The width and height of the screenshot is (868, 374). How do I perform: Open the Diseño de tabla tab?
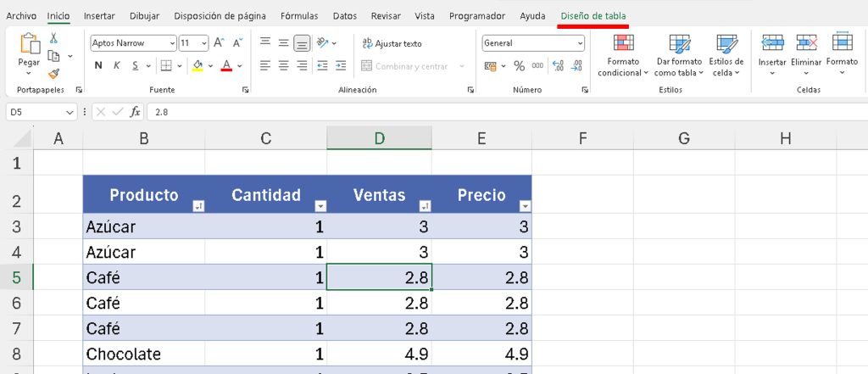[593, 16]
